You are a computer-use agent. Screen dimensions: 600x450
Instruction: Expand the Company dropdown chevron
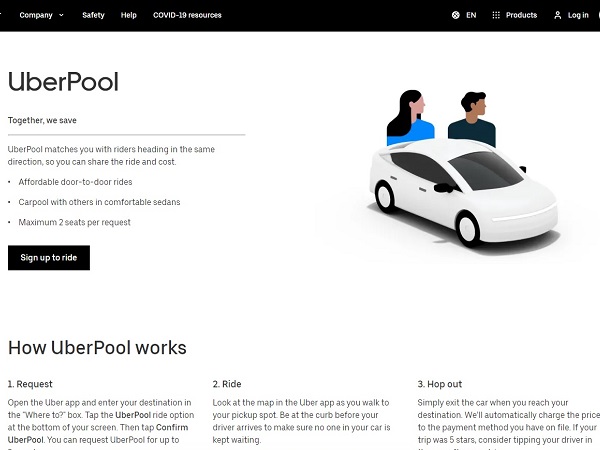(x=61, y=15)
